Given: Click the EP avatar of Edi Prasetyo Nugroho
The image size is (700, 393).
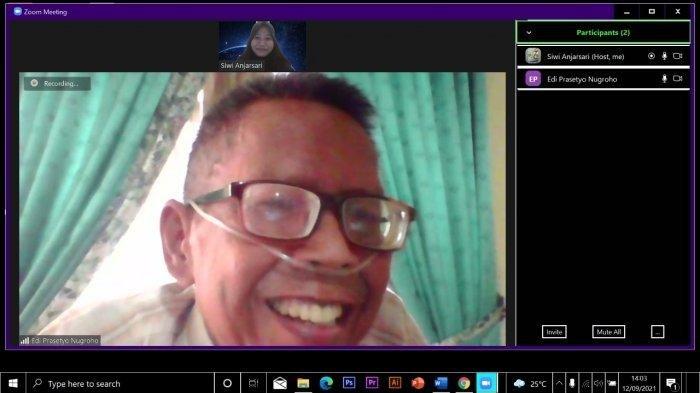Looking at the screenshot, I should [x=533, y=79].
